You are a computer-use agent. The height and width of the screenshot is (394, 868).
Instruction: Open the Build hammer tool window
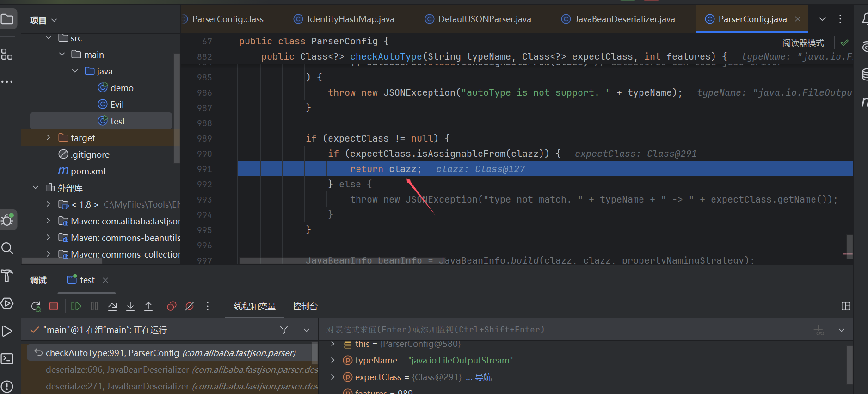pos(7,276)
